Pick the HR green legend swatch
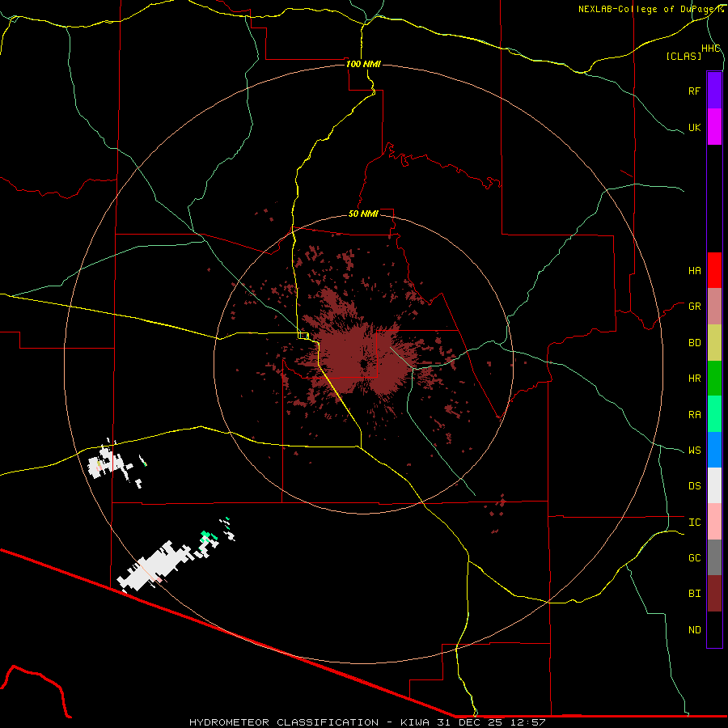Image resolution: width=728 pixels, height=728 pixels. pos(714,379)
